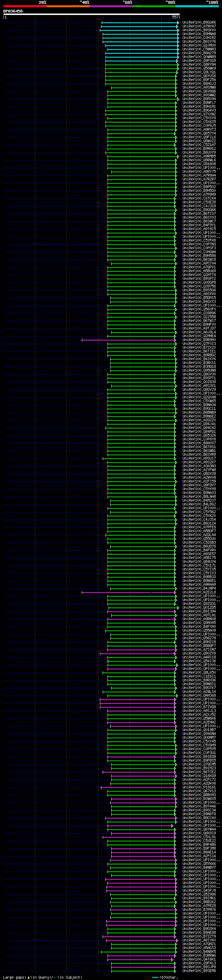Image resolution: width=222 pixels, height=980 pixels.
Task: Select the UniRef100_B6T8S1 label
Action: click(x=199, y=447)
